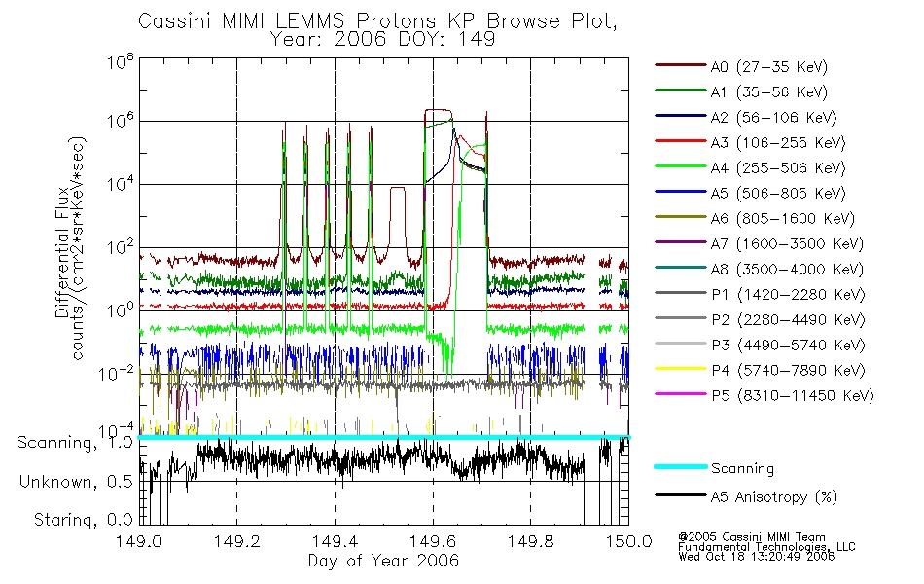The image size is (924, 584).
Task: Click the 10^8 y-axis tick label
Action: 121,62
